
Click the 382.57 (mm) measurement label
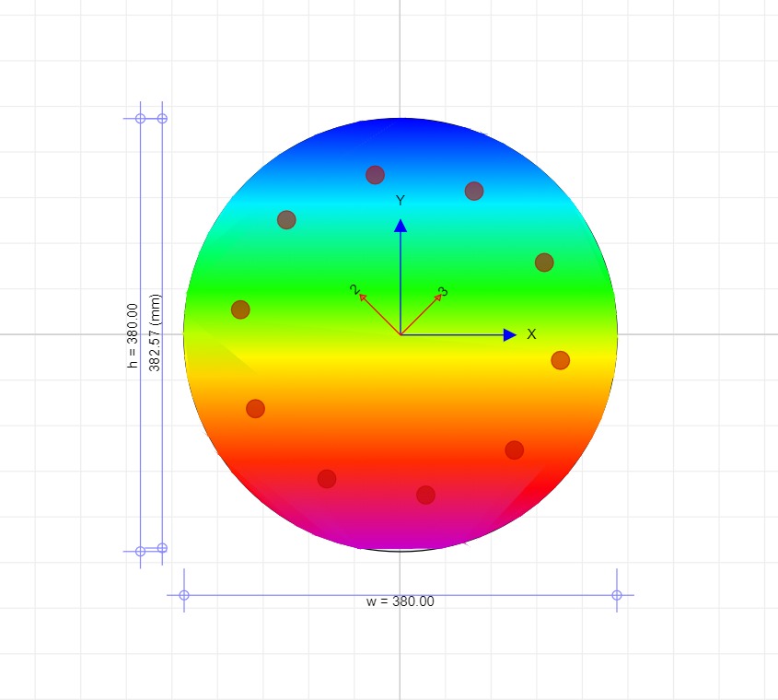[155, 332]
